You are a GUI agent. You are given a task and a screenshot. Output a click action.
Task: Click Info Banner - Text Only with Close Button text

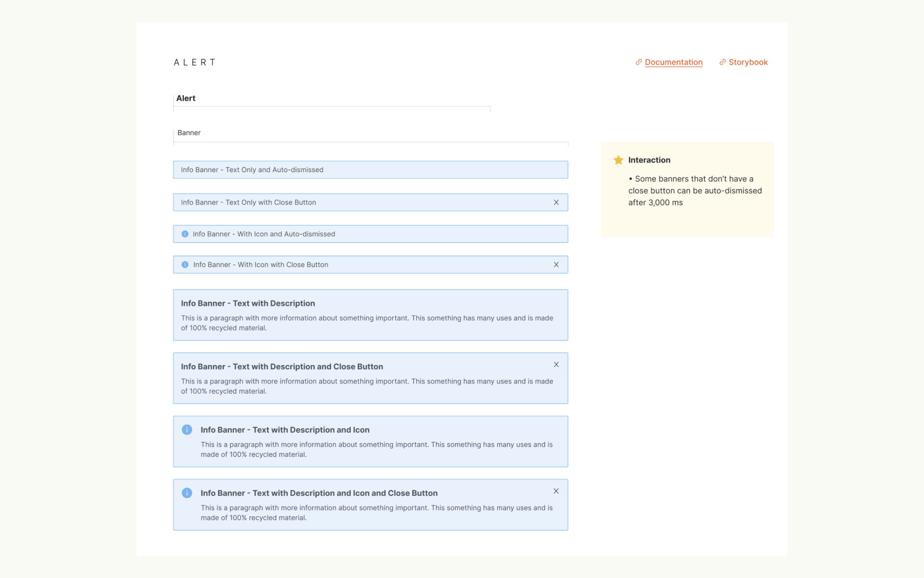coord(249,203)
